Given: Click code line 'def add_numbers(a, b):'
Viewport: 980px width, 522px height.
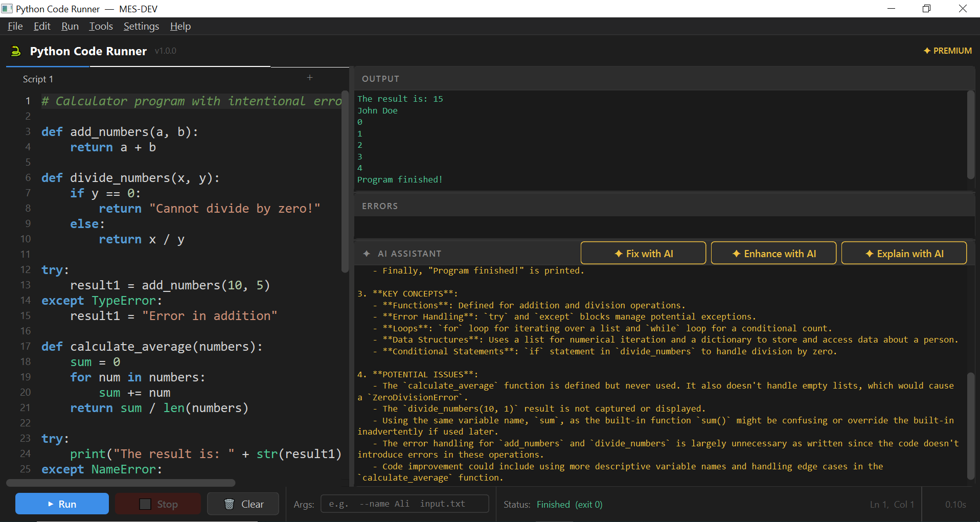Looking at the screenshot, I should [120, 132].
